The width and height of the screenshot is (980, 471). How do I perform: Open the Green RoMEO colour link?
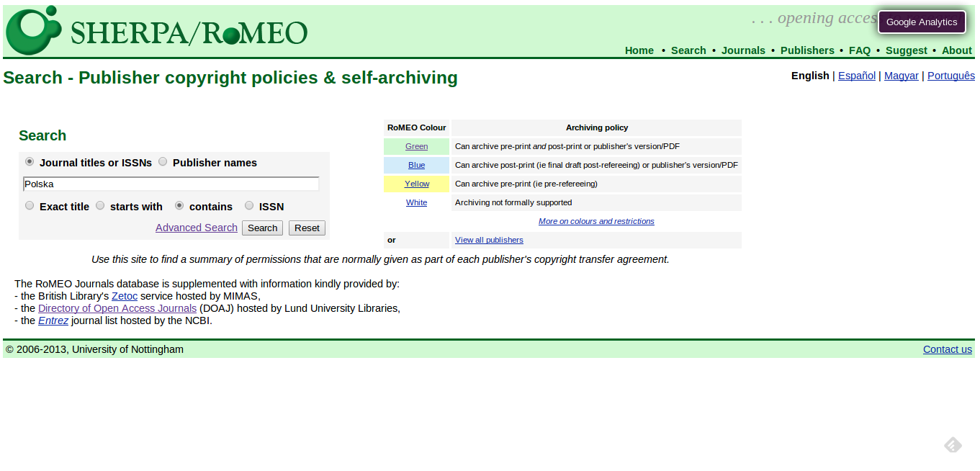coord(416,146)
